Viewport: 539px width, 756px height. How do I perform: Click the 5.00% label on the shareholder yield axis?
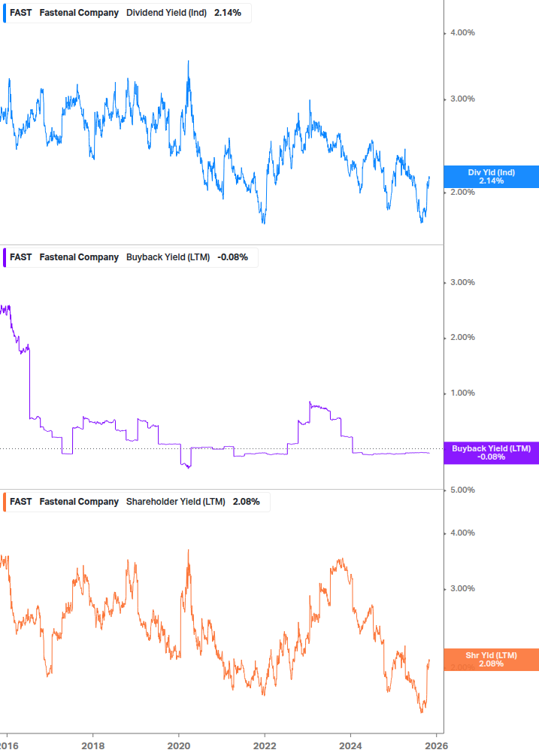pyautogui.click(x=462, y=490)
